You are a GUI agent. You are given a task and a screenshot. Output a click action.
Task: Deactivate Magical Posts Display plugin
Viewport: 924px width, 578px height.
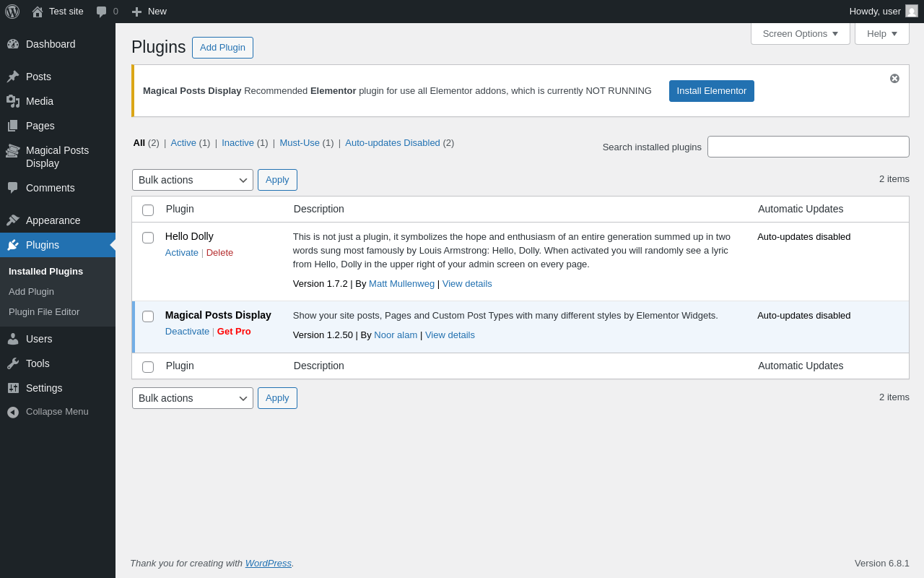(x=187, y=332)
